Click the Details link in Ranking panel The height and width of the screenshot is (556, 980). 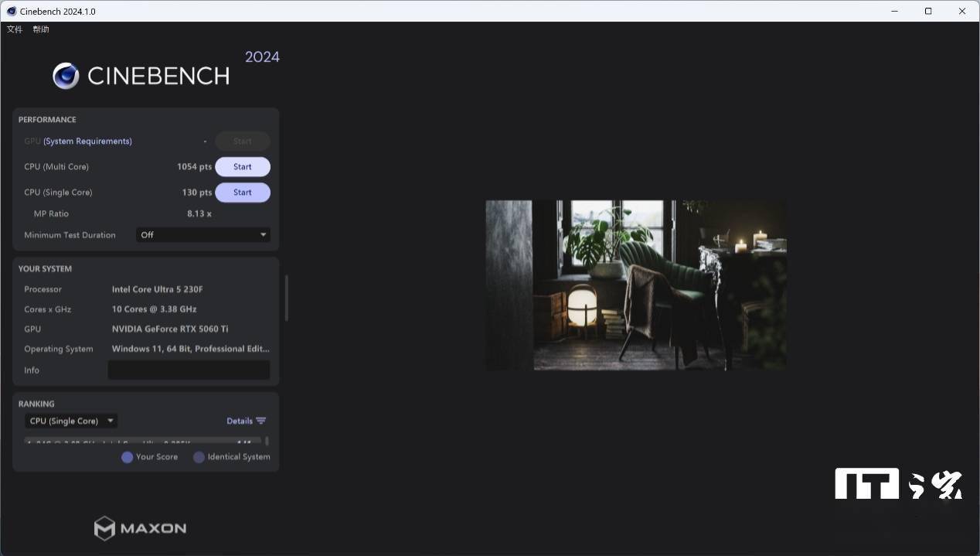click(239, 421)
